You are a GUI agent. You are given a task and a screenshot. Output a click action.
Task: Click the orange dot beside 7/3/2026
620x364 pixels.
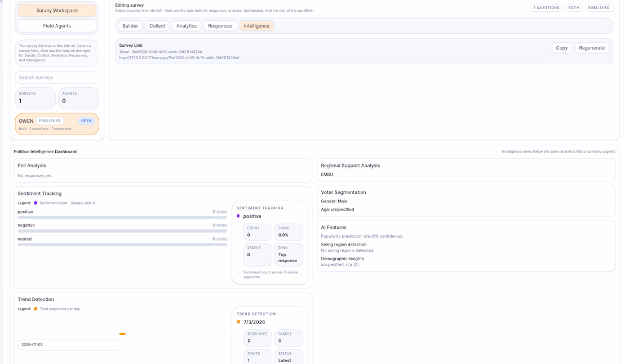[x=238, y=322]
